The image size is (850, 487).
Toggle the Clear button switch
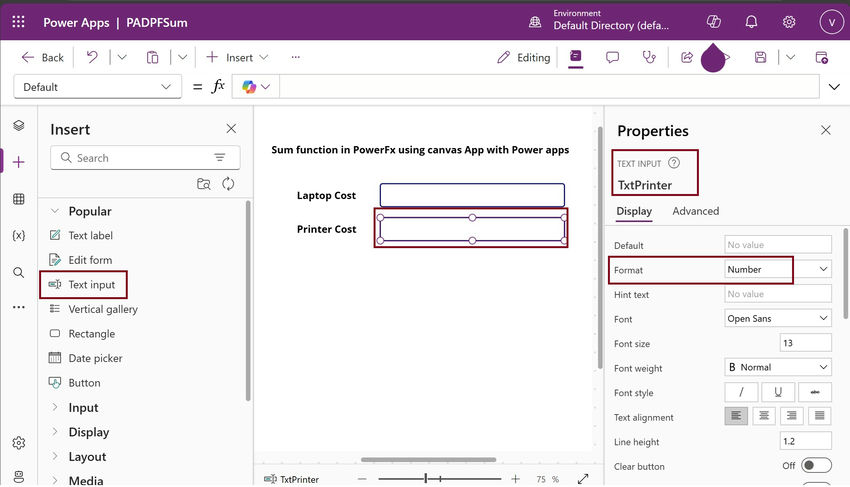point(816,465)
